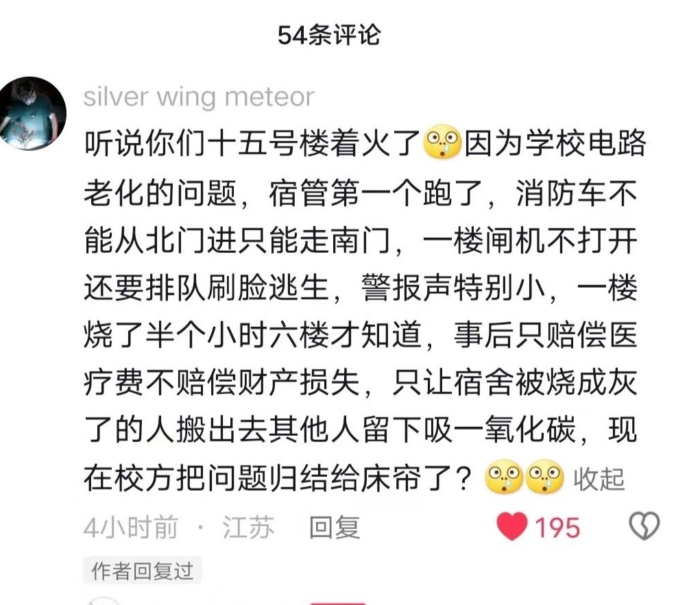Tap the comment line beginning 烧了半个小时
The width and height of the screenshot is (700, 605).
coord(360,335)
